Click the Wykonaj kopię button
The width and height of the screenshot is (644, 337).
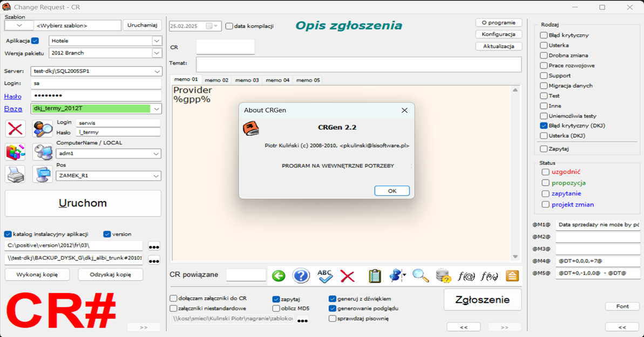(37, 274)
